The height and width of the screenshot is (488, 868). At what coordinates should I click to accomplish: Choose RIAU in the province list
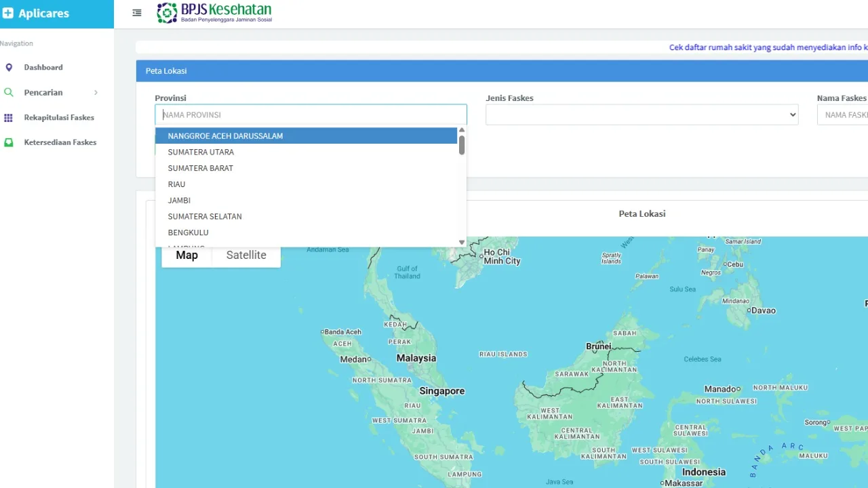click(x=307, y=184)
